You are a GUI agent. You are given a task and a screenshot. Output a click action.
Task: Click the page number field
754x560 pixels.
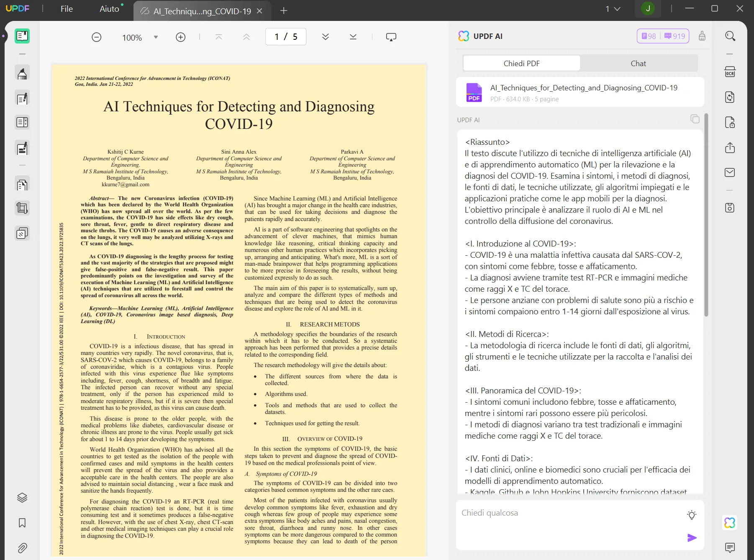tap(286, 37)
